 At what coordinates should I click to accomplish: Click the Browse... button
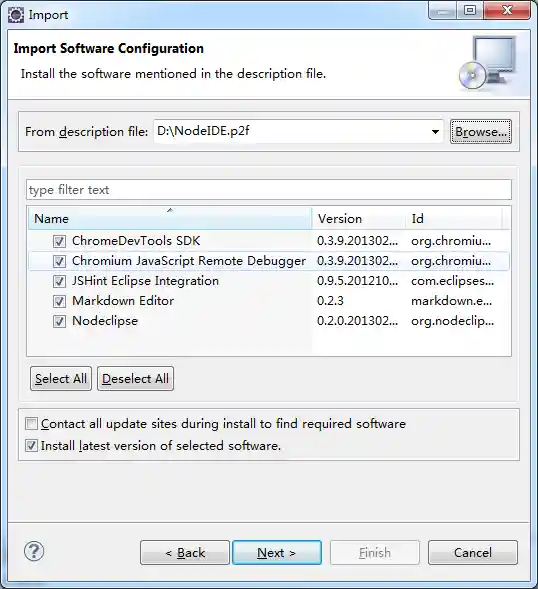coord(481,132)
